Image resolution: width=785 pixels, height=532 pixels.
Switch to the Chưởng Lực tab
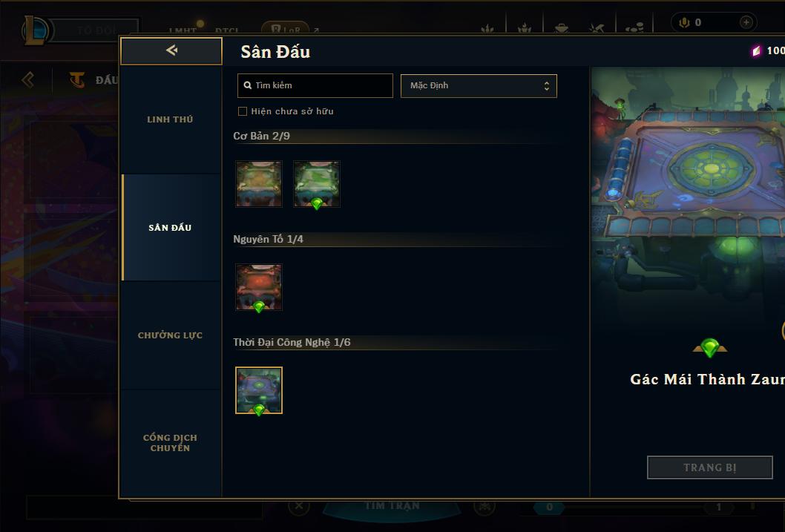click(x=170, y=335)
